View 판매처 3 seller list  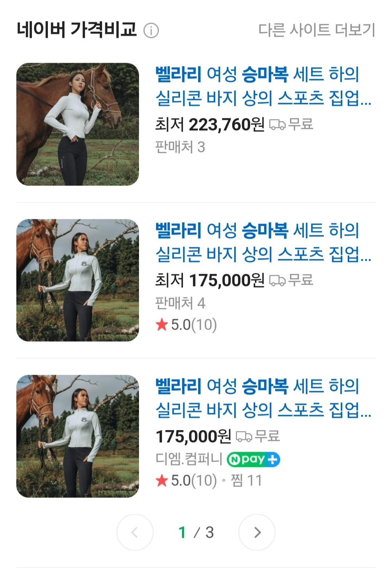click(180, 147)
